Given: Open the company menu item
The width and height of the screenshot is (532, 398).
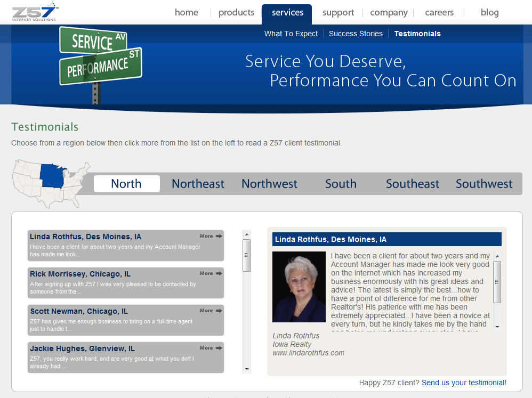Looking at the screenshot, I should pyautogui.click(x=389, y=13).
